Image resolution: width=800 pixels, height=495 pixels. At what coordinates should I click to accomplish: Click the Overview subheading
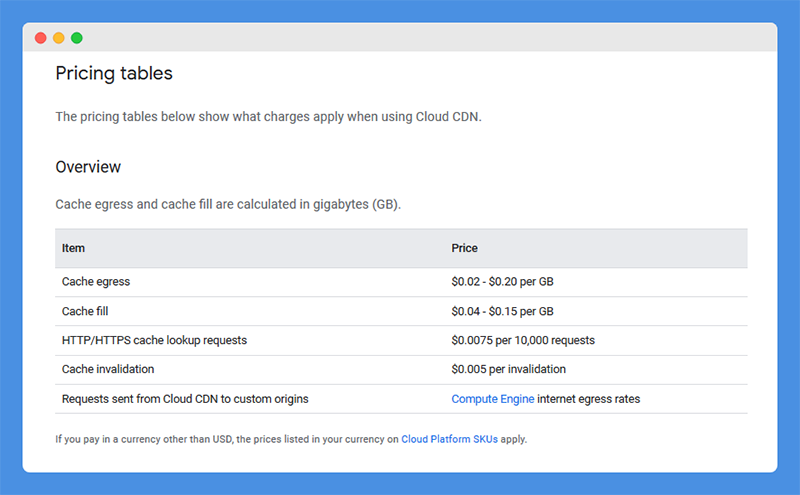pyautogui.click(x=88, y=167)
